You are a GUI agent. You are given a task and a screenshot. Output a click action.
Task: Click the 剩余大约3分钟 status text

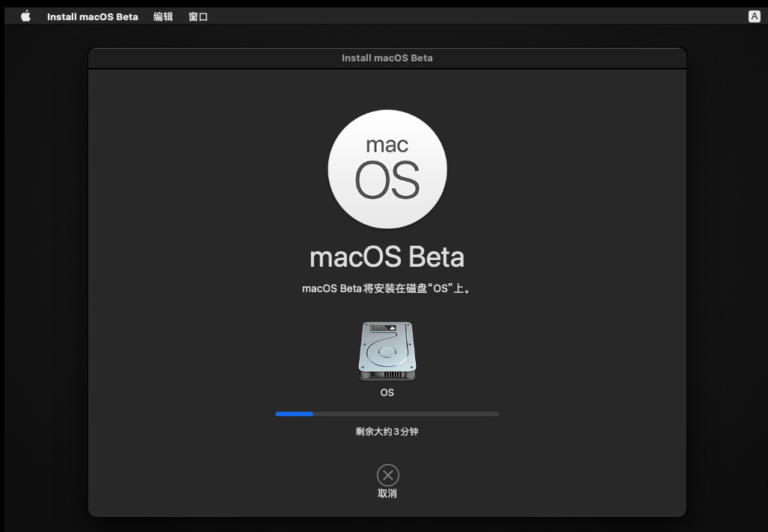pyautogui.click(x=387, y=432)
